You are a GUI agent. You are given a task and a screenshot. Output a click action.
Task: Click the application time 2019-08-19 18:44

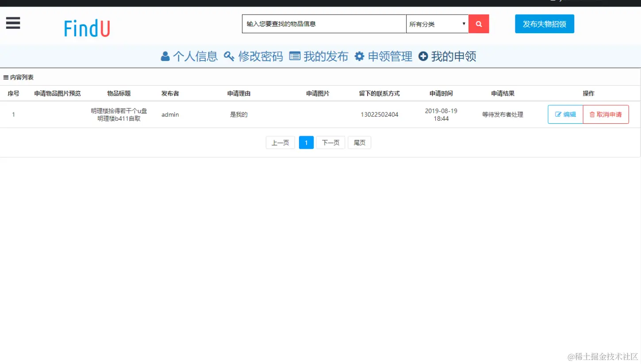(441, 115)
